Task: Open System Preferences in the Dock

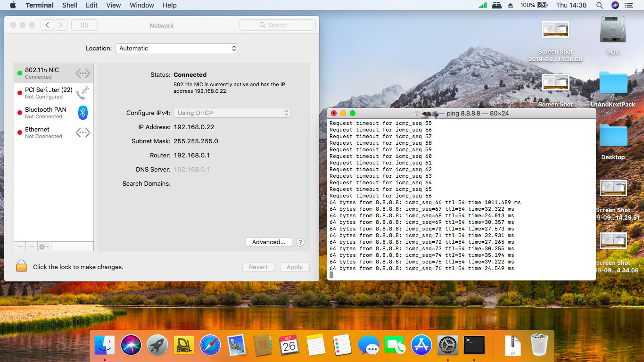Action: pos(447,346)
